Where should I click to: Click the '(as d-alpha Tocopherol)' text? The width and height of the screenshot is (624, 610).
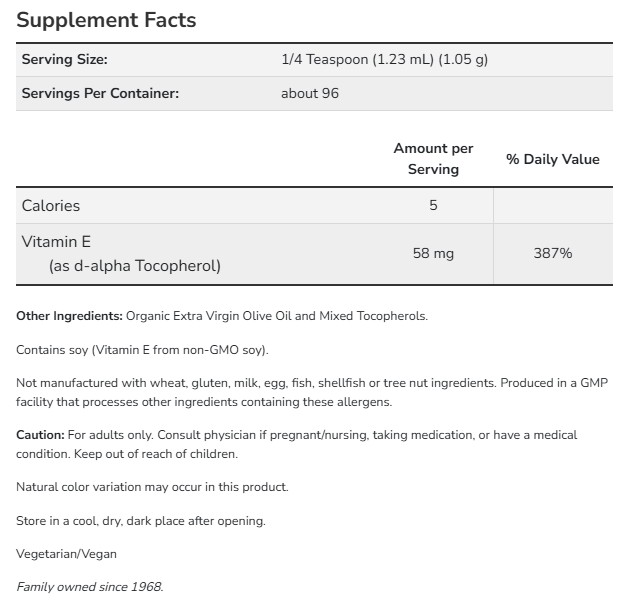(x=134, y=266)
